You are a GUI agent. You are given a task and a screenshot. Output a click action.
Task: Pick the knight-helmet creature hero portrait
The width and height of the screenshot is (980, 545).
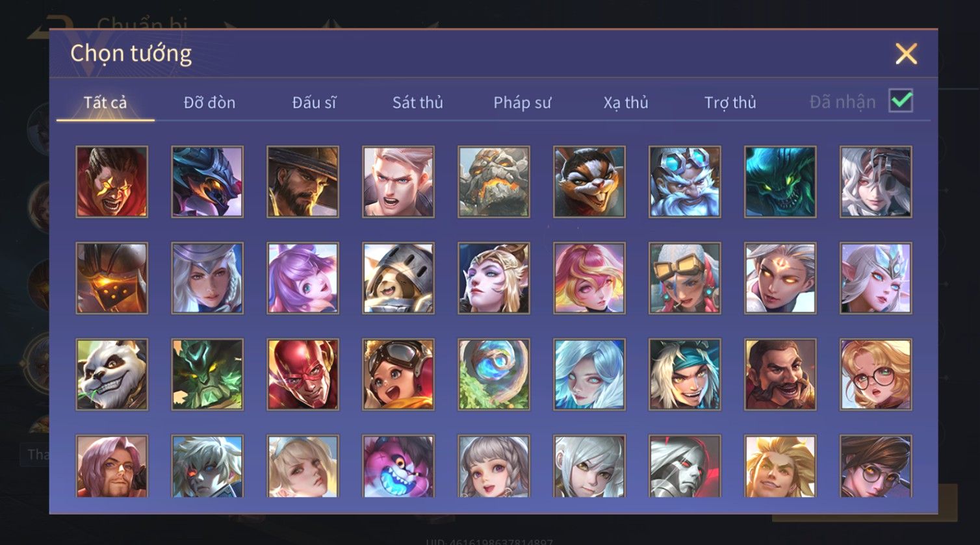(x=398, y=278)
